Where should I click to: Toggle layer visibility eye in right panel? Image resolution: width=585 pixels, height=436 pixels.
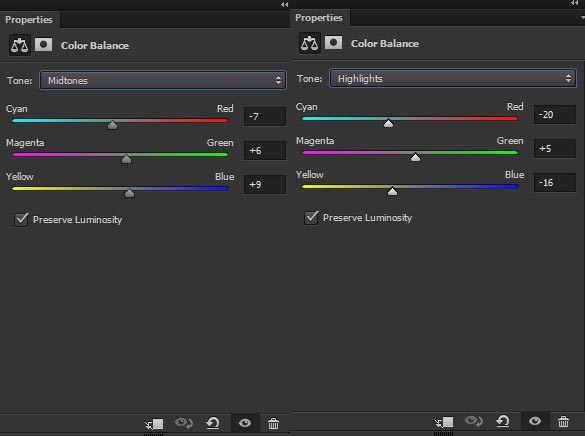(535, 421)
